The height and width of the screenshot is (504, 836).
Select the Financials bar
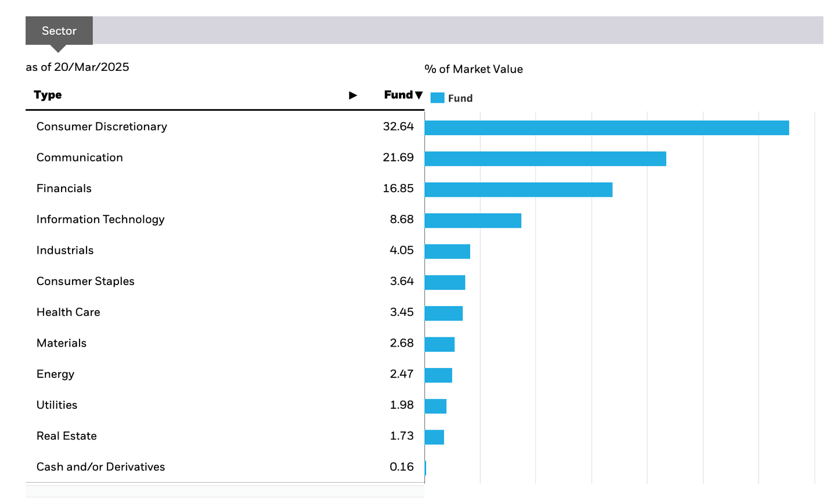[x=518, y=189]
